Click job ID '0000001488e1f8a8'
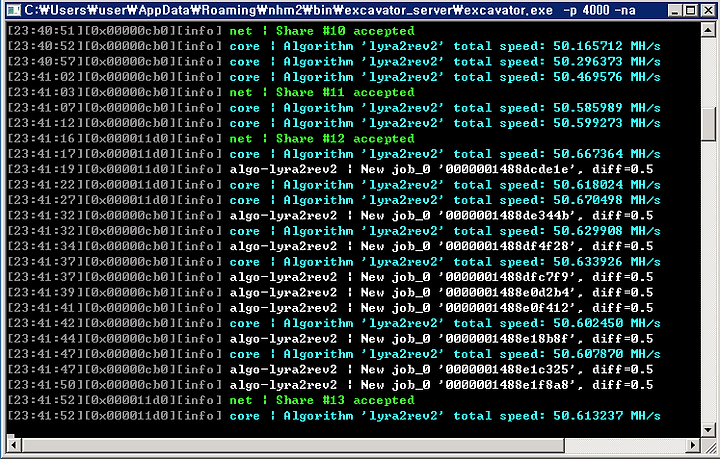This screenshot has width=720, height=459. tap(507, 385)
